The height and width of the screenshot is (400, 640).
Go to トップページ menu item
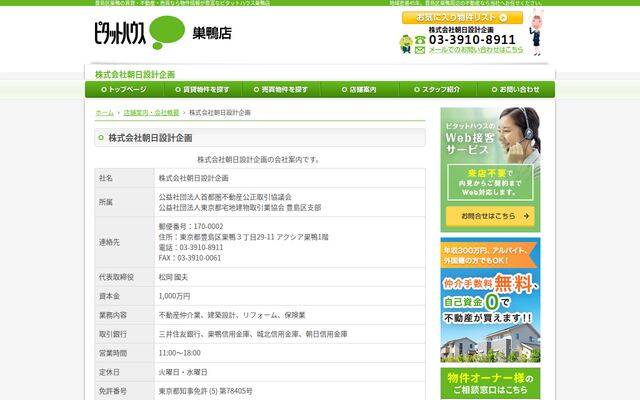pyautogui.click(x=124, y=89)
